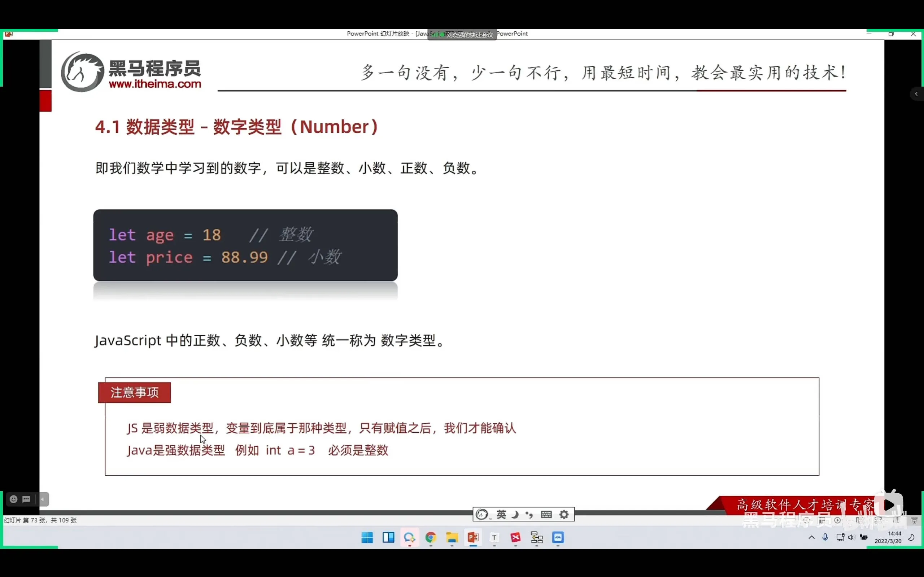Toggle IME punctuation mode
Image resolution: width=924 pixels, height=577 pixels.
point(529,515)
